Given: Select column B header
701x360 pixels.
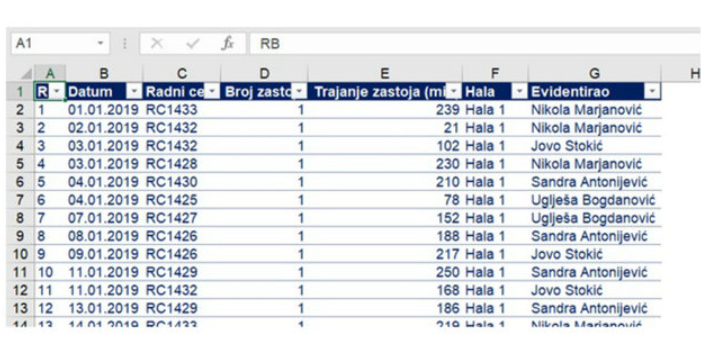Looking at the screenshot, I should [x=104, y=73].
